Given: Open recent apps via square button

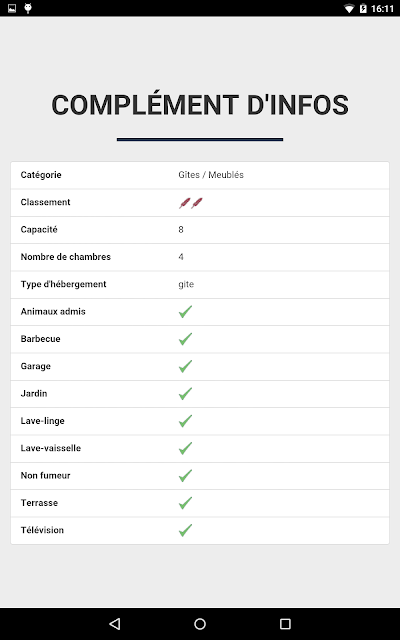Looking at the screenshot, I should [x=285, y=624].
